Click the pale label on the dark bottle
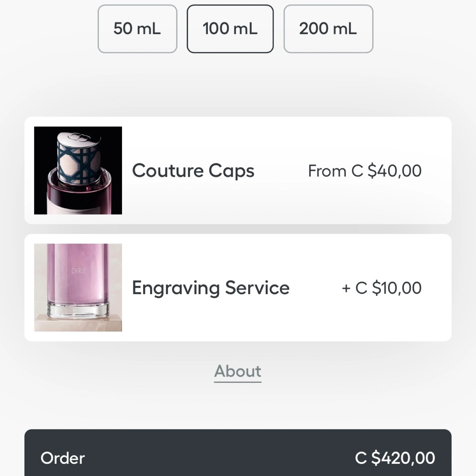 point(78,206)
